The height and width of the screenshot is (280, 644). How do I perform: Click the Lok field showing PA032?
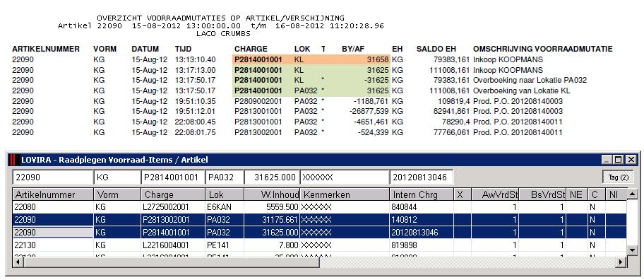pyautogui.click(x=225, y=177)
